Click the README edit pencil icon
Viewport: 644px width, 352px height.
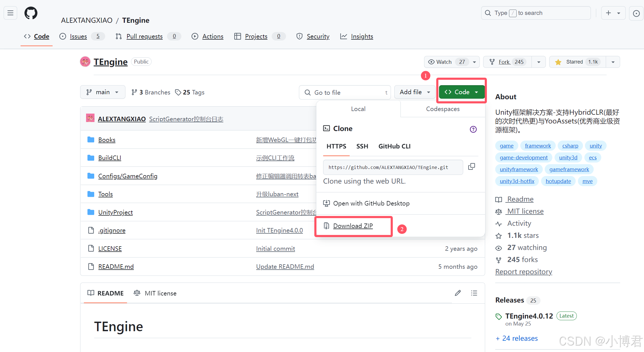458,293
